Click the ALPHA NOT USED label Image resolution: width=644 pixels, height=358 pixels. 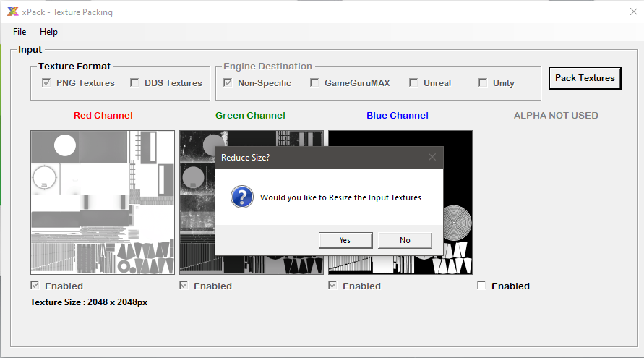[x=556, y=116]
